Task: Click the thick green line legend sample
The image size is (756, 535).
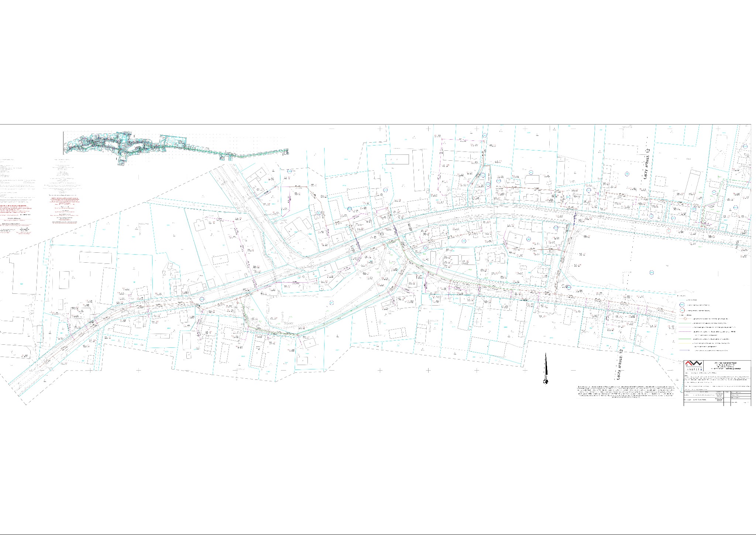Action: pyautogui.click(x=685, y=339)
